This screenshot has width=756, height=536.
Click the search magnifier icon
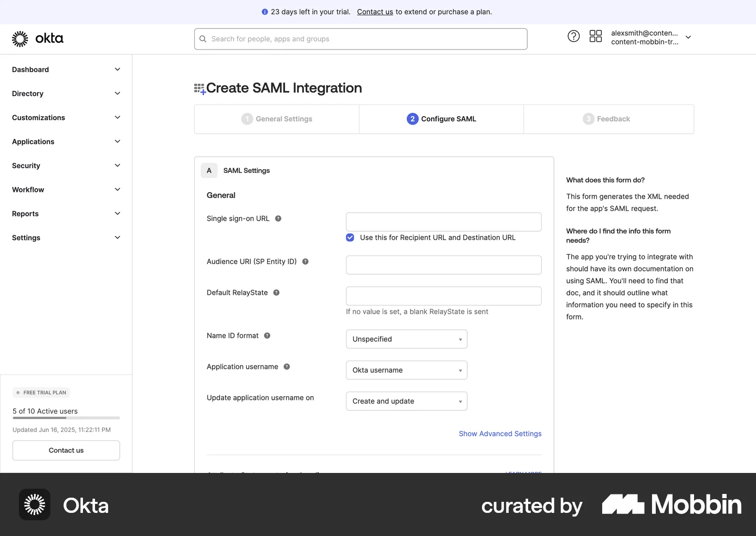pos(203,39)
